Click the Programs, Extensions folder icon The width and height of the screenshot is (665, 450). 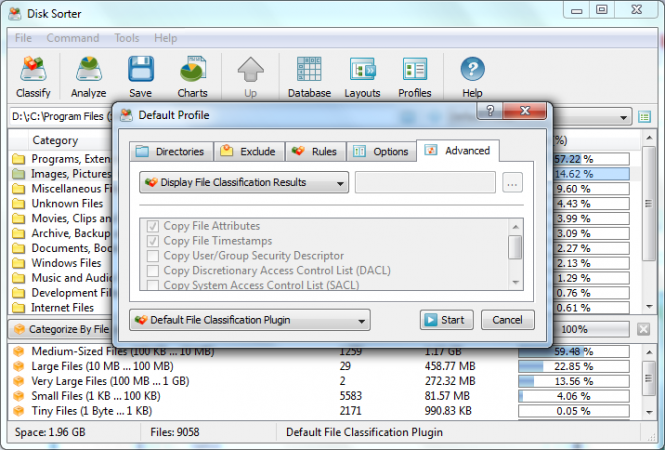click(x=18, y=159)
